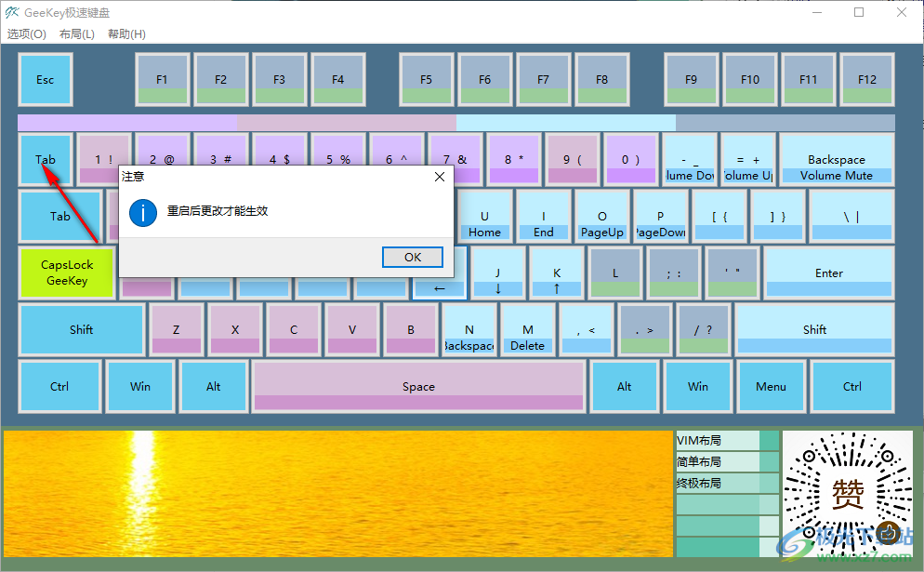Click the 赞 QR code image
The height and width of the screenshot is (572, 924).
point(849,494)
